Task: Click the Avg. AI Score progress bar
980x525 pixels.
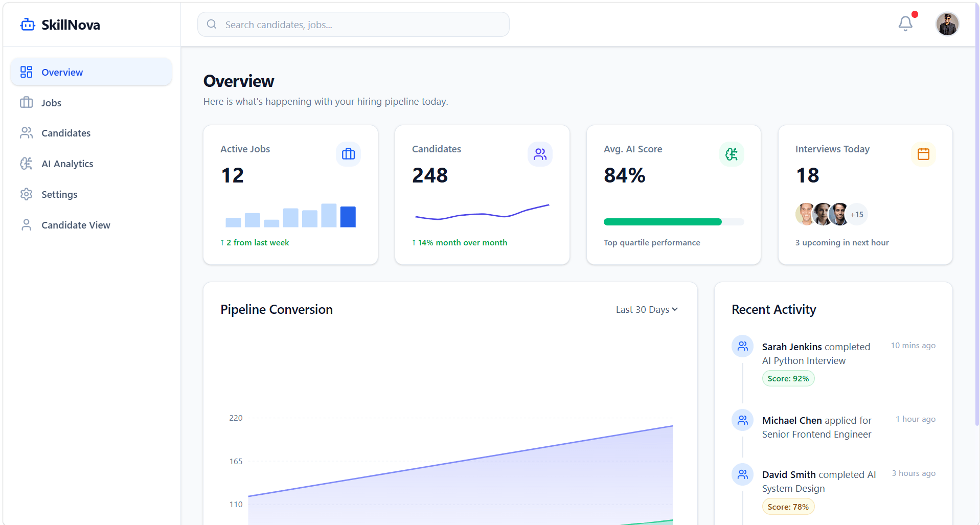Action: pyautogui.click(x=674, y=222)
